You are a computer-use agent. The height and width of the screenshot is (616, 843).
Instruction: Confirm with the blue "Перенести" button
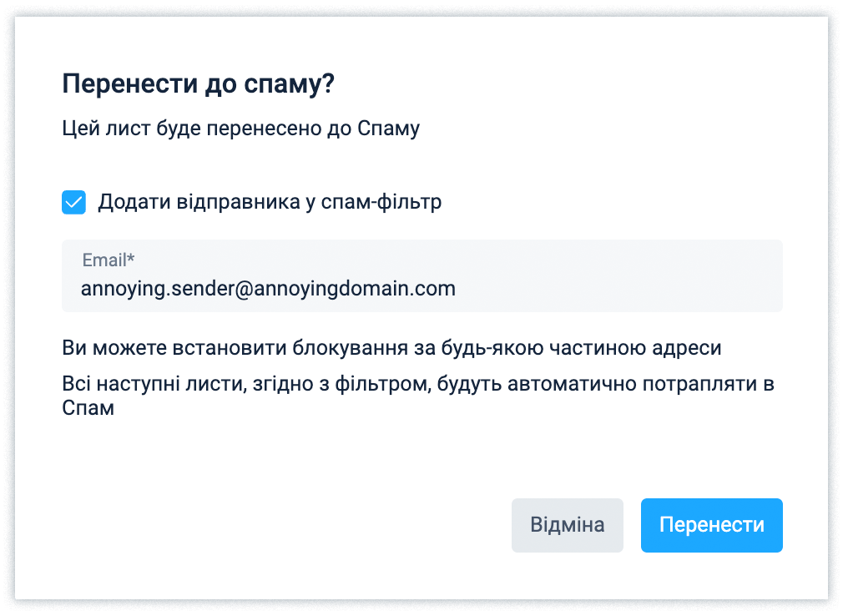coord(711,525)
